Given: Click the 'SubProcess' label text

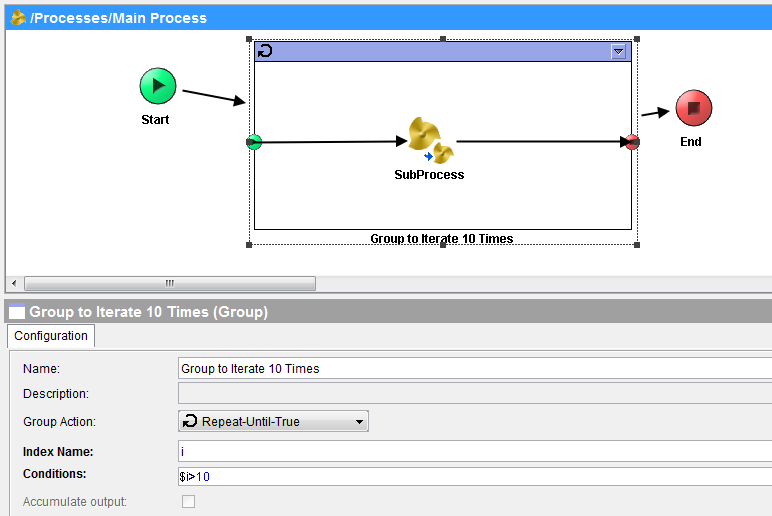Looking at the screenshot, I should [x=429, y=175].
